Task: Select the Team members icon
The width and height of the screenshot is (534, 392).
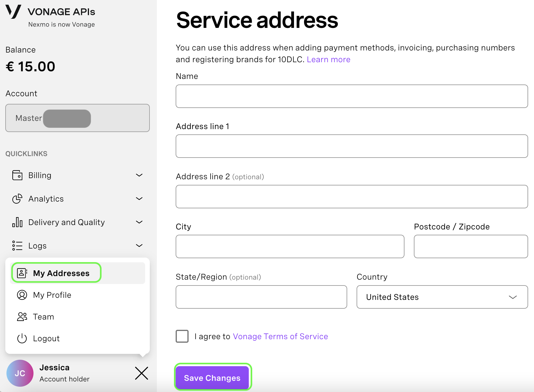Action: (22, 317)
